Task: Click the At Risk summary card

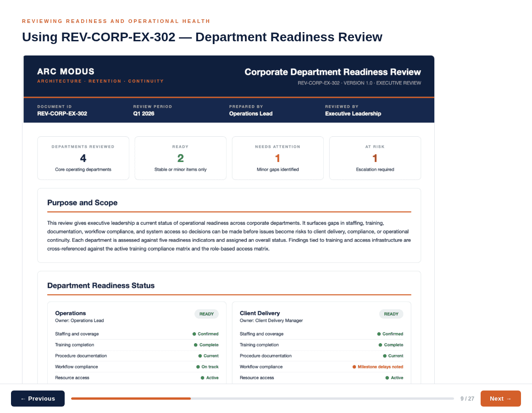Action: 375,158
